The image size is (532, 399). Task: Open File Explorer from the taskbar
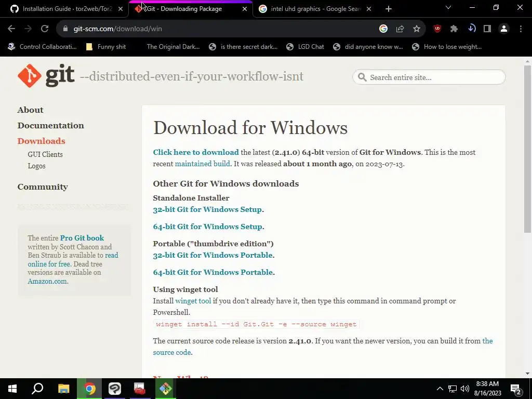pyautogui.click(x=63, y=389)
